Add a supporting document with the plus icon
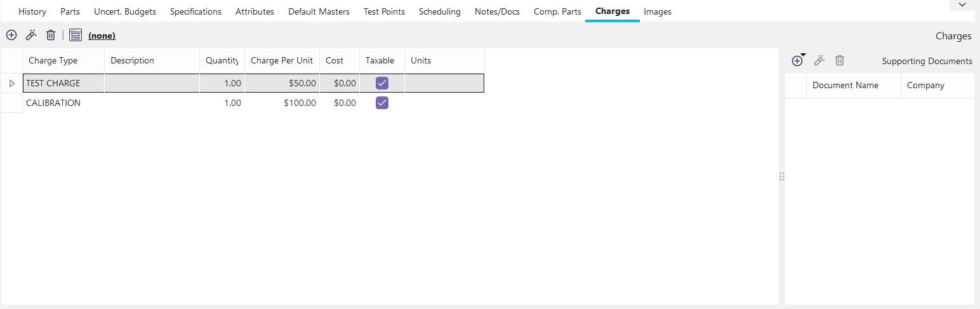The image size is (980, 309). point(798,61)
